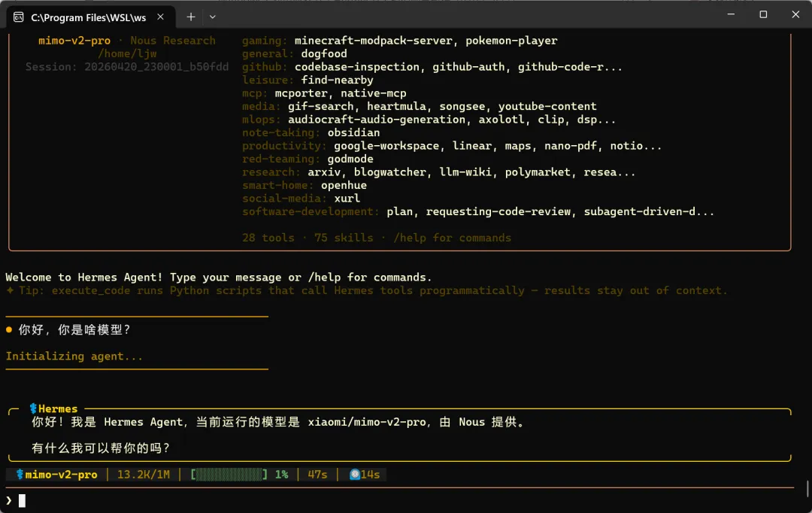Click the mimo-v2-pro label in status bar

coord(61,475)
